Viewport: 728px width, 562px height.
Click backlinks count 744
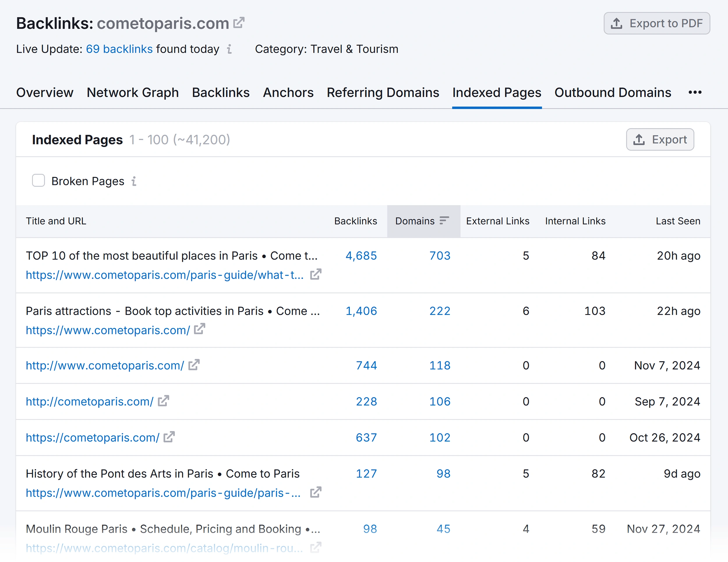click(x=366, y=366)
